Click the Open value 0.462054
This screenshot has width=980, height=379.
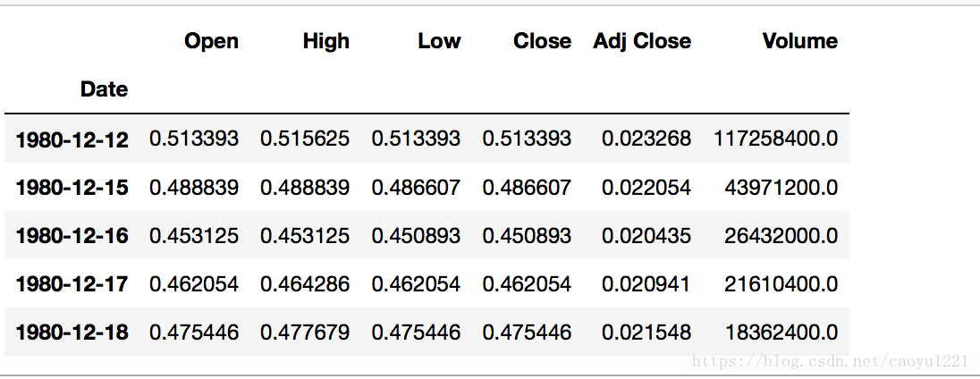point(194,284)
